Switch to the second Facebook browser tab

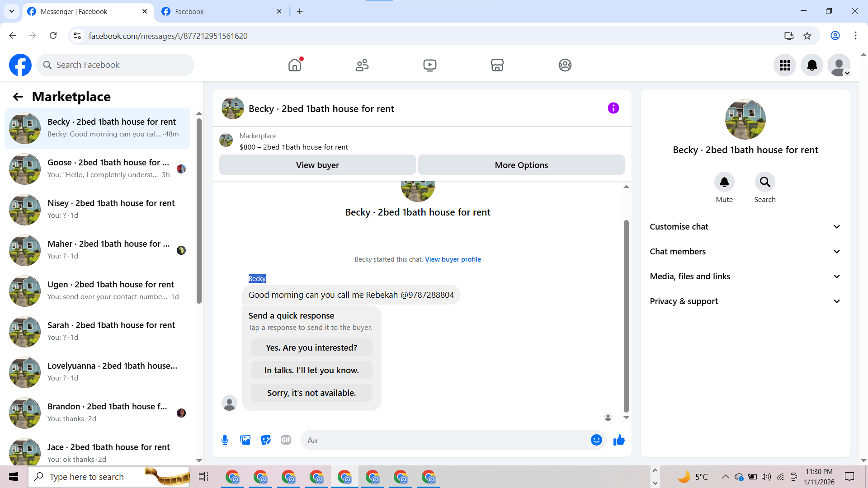click(222, 12)
